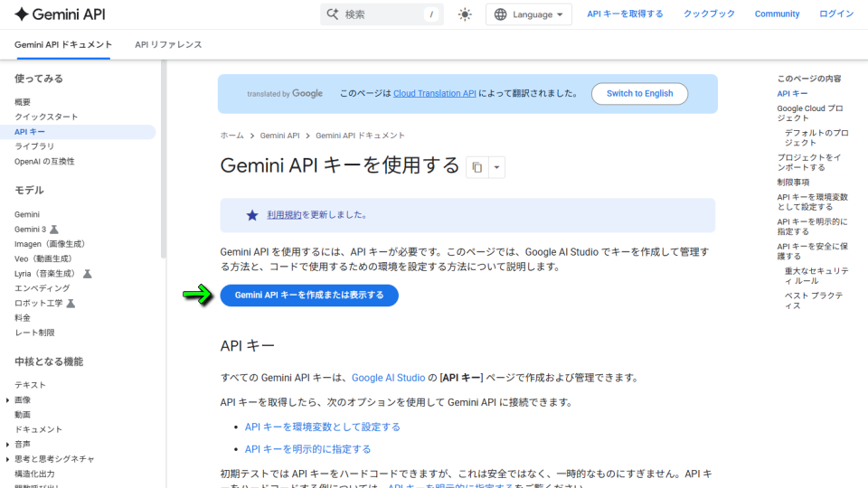Click the search magnifier icon
The image size is (868, 488).
(x=333, y=14)
